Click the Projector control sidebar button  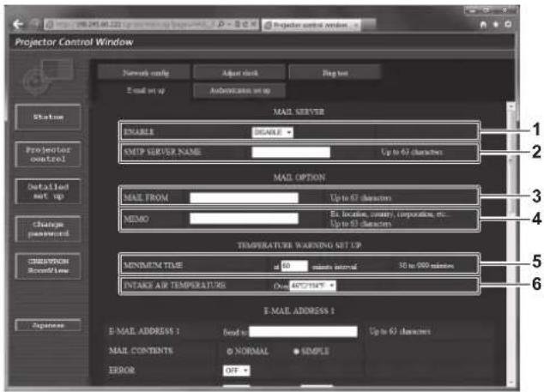click(x=48, y=154)
